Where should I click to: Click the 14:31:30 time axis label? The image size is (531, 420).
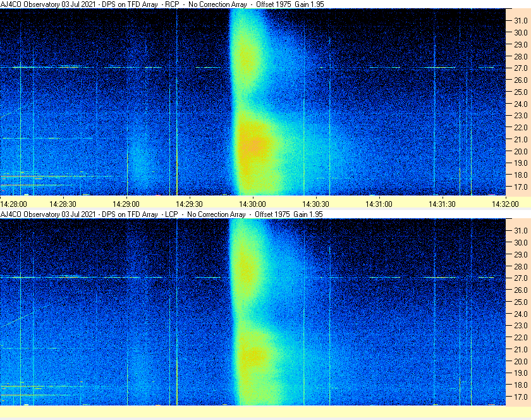(x=442, y=204)
